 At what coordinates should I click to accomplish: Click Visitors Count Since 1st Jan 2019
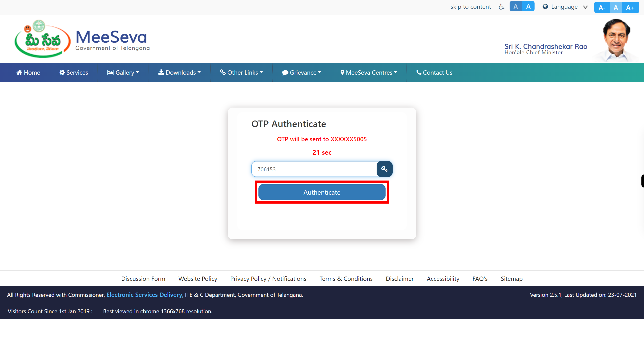(50, 311)
